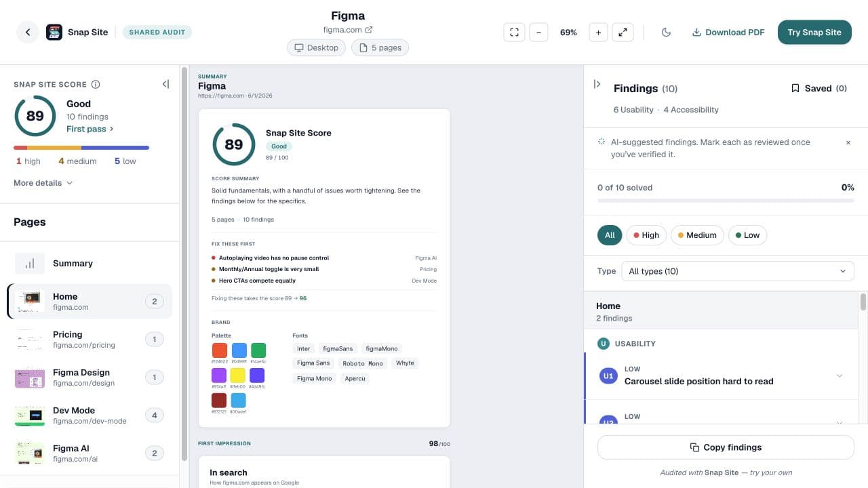Filter findings by High severity
This screenshot has height=488, width=868.
[646, 235]
